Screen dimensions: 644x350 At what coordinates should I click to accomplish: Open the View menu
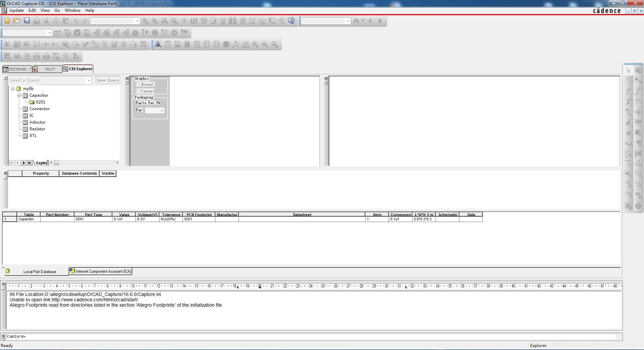[45, 10]
